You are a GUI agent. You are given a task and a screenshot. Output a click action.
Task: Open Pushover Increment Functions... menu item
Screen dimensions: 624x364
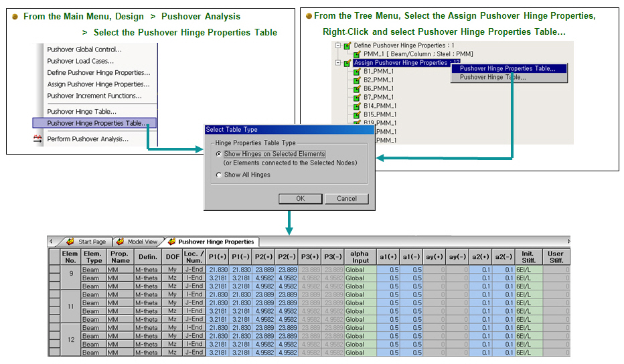(94, 96)
